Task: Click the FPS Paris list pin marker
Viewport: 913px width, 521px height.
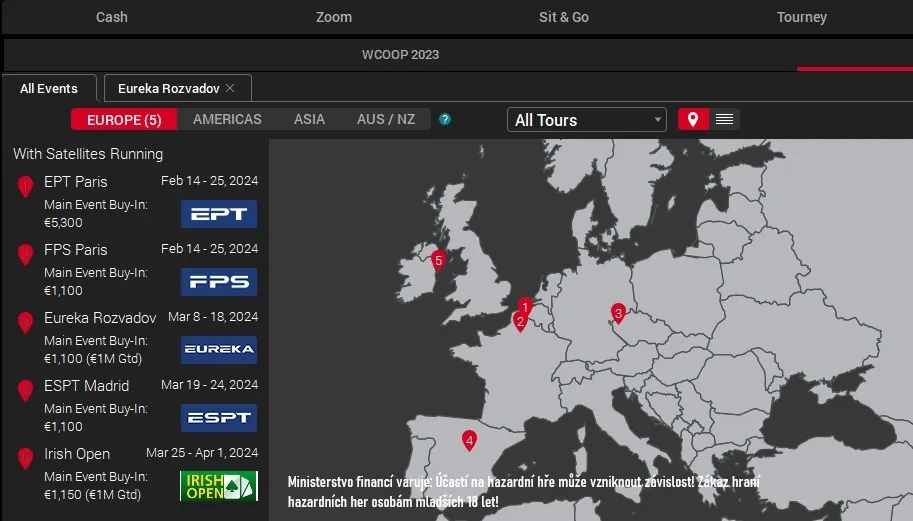Action: point(25,255)
